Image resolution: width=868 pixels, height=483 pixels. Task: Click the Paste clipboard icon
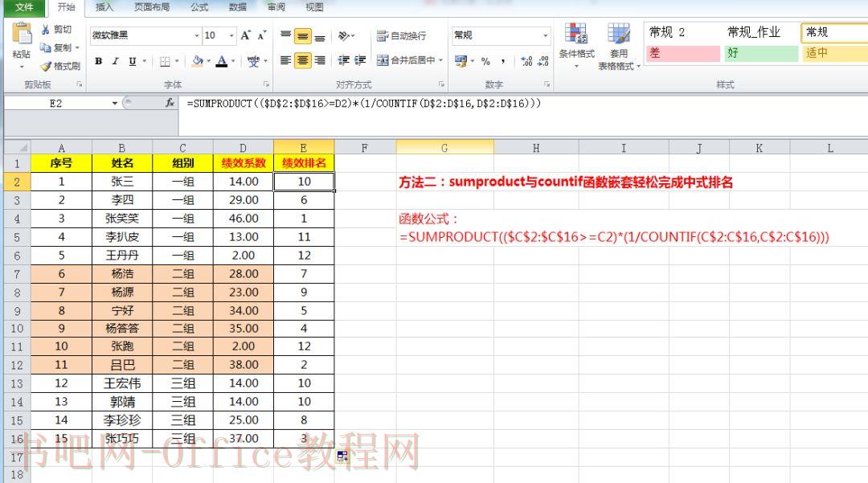(22, 34)
